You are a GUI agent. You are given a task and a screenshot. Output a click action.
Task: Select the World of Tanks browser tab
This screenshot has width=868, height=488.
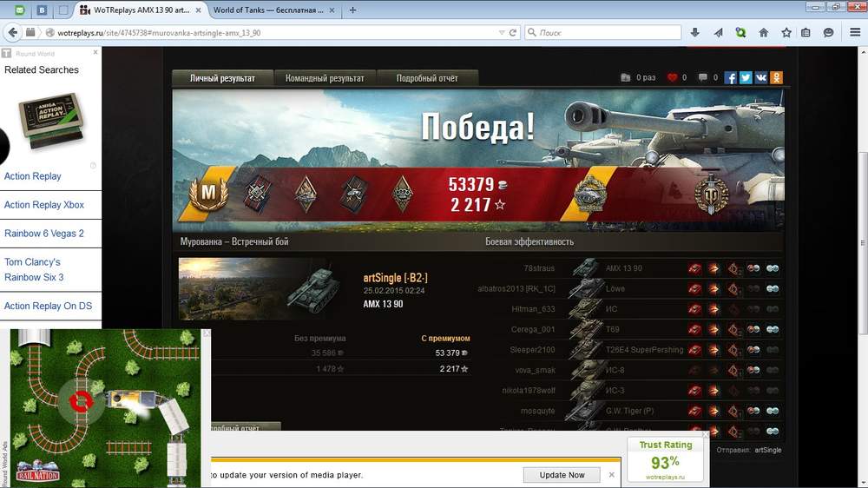(268, 10)
